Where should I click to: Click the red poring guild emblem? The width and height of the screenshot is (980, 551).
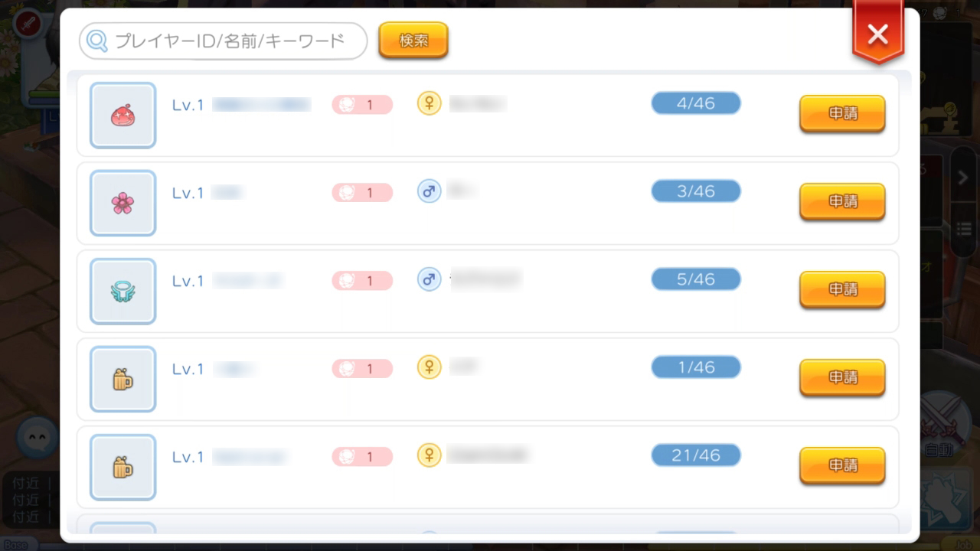122,116
